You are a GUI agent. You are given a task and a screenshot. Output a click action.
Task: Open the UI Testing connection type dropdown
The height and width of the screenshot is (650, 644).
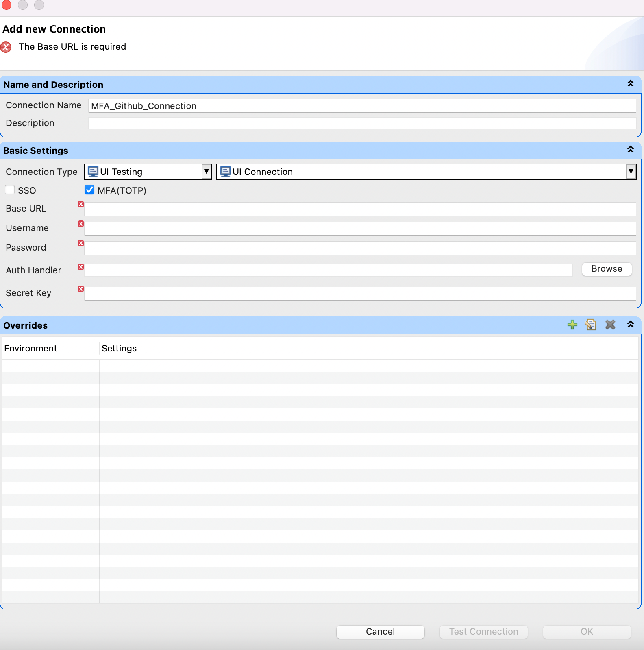(207, 172)
